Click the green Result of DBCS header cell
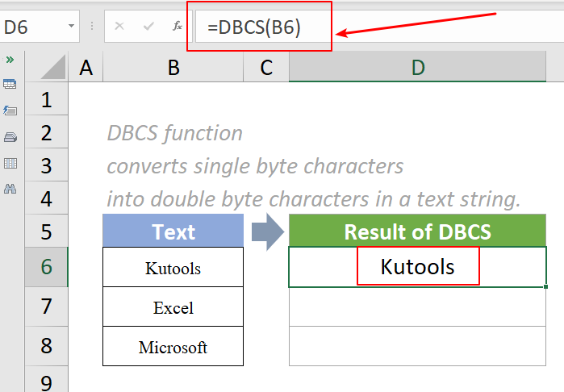The width and height of the screenshot is (564, 392). click(417, 231)
